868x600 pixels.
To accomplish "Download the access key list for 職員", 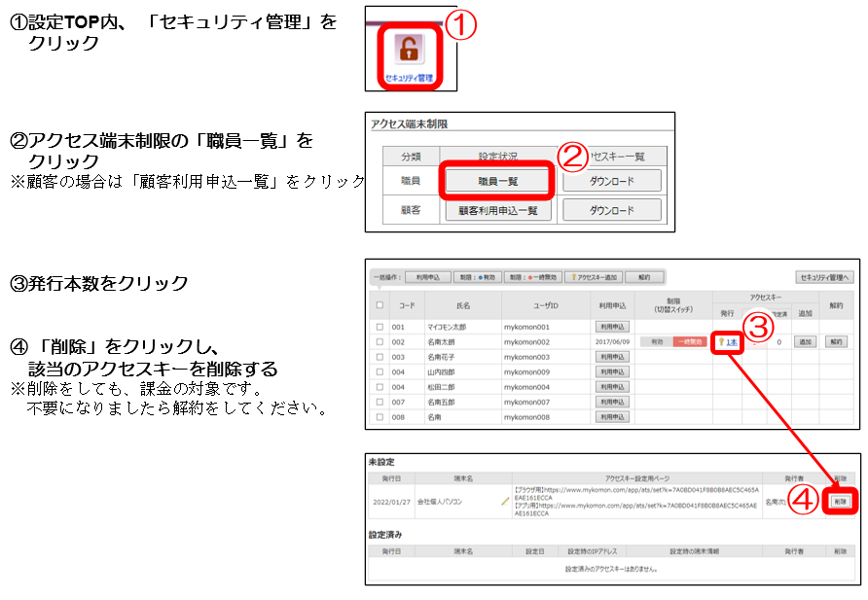I will click(x=612, y=181).
